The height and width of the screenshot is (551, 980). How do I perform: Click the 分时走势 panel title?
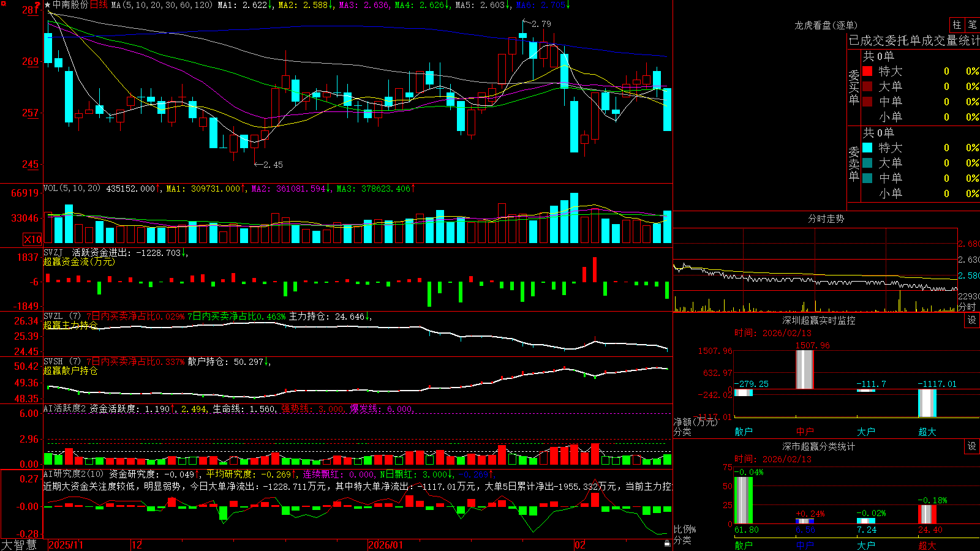pyautogui.click(x=826, y=219)
